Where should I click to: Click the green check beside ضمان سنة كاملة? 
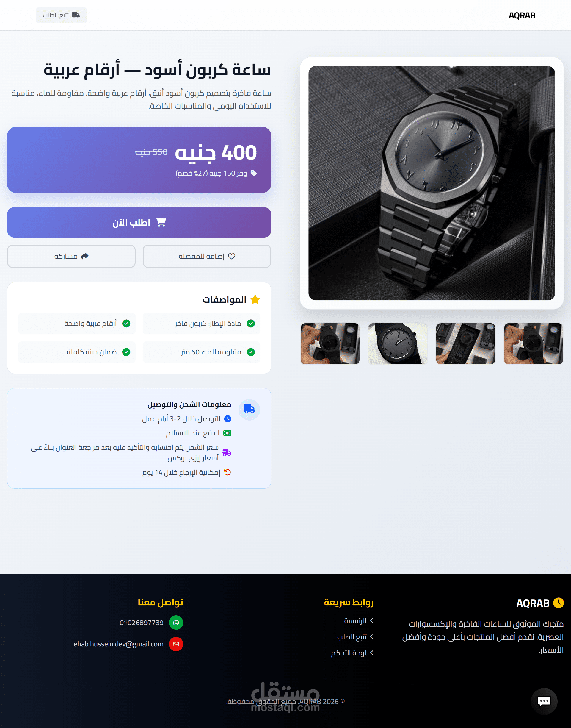coord(126,352)
